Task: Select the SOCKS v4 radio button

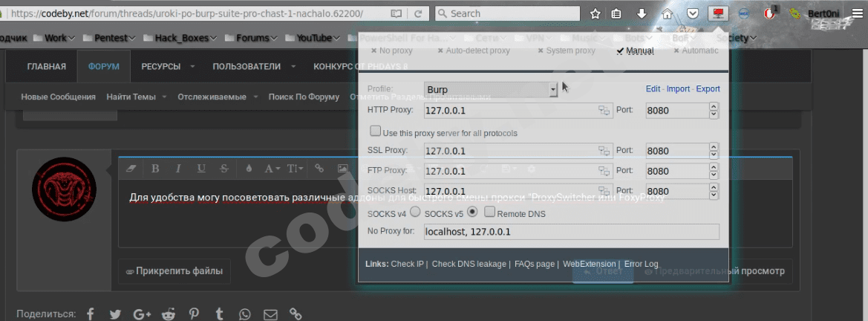Action: pos(415,213)
